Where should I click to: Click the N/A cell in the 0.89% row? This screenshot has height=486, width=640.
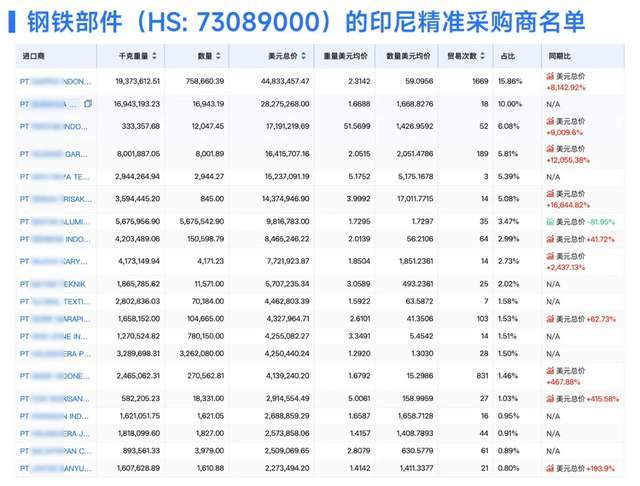553,451
